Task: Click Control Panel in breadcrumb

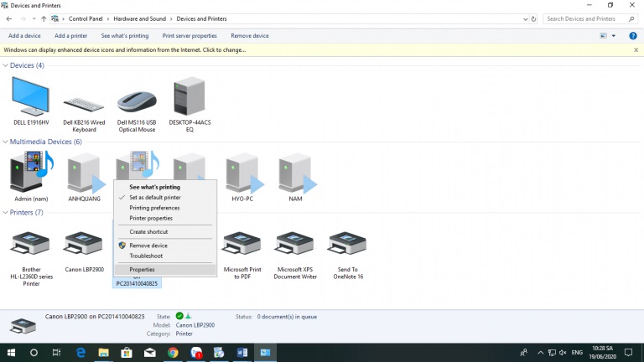Action: click(x=86, y=19)
